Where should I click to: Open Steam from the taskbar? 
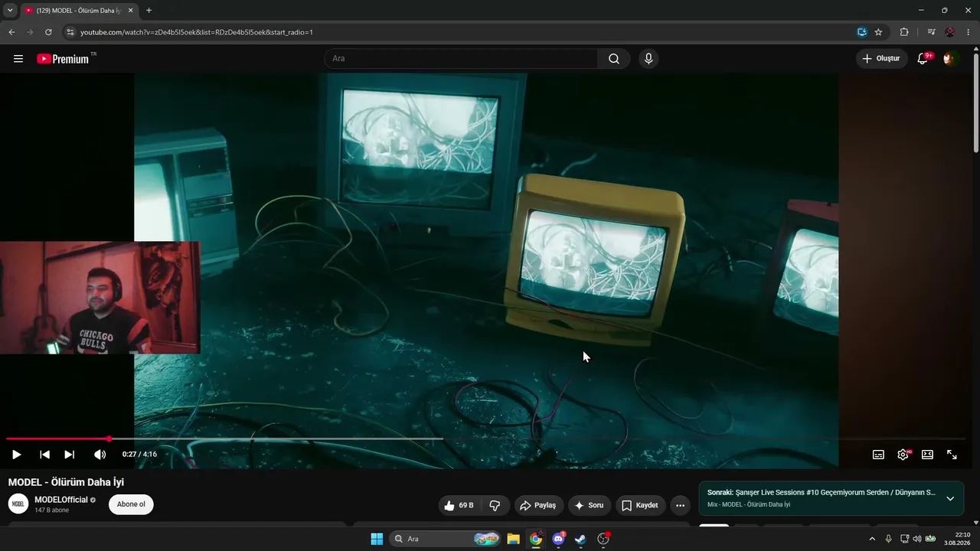coord(580,539)
